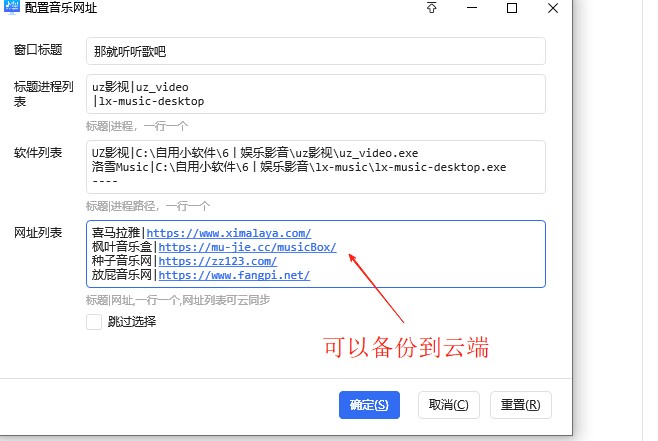This screenshot has width=658, height=441.
Task: Click into the 标题进程列表 text area
Action: 316,94
